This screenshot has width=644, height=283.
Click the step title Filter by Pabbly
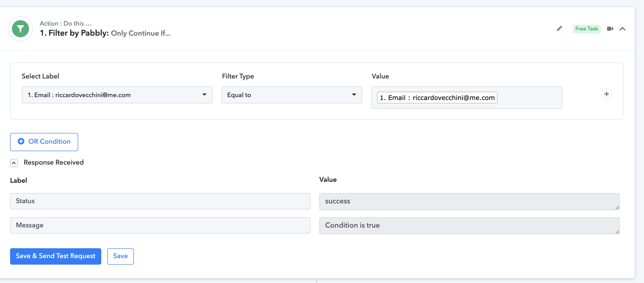tap(74, 33)
